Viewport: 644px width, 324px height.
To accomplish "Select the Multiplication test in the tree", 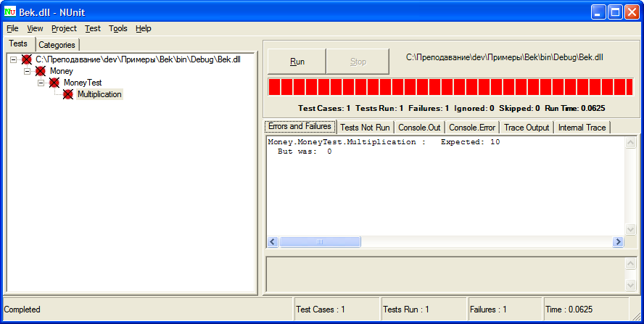I will (100, 94).
